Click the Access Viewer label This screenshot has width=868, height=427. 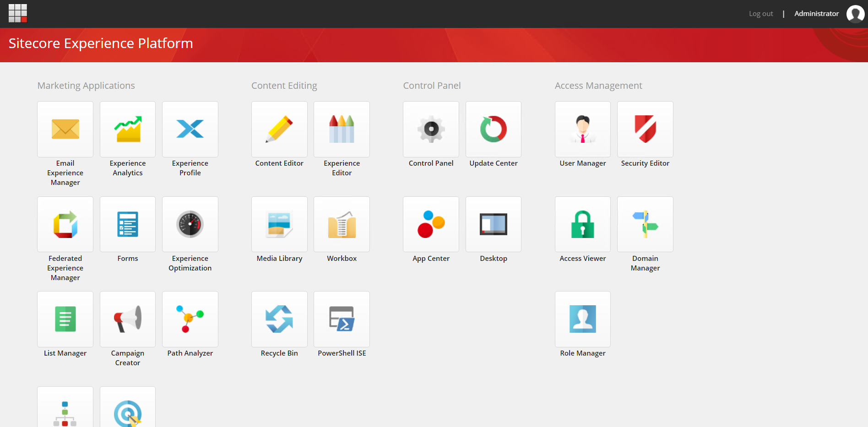(583, 259)
